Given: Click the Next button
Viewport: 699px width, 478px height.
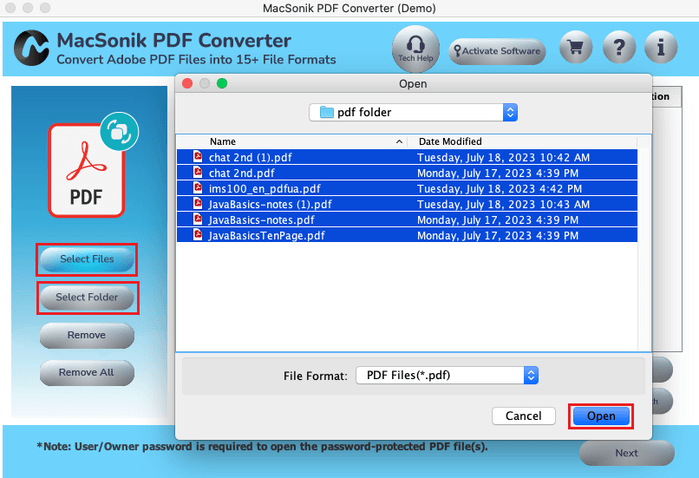Looking at the screenshot, I should 627,453.
